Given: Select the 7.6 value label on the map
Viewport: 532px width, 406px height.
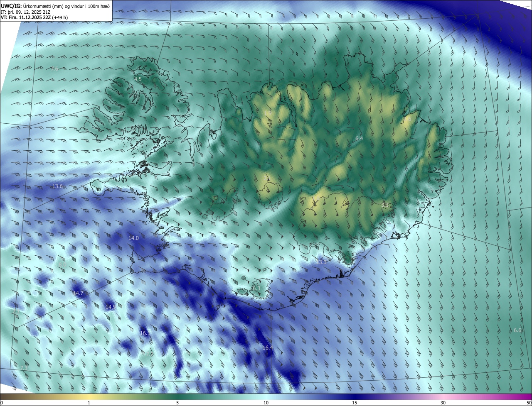Looking at the screenshot, I should 54,69.
